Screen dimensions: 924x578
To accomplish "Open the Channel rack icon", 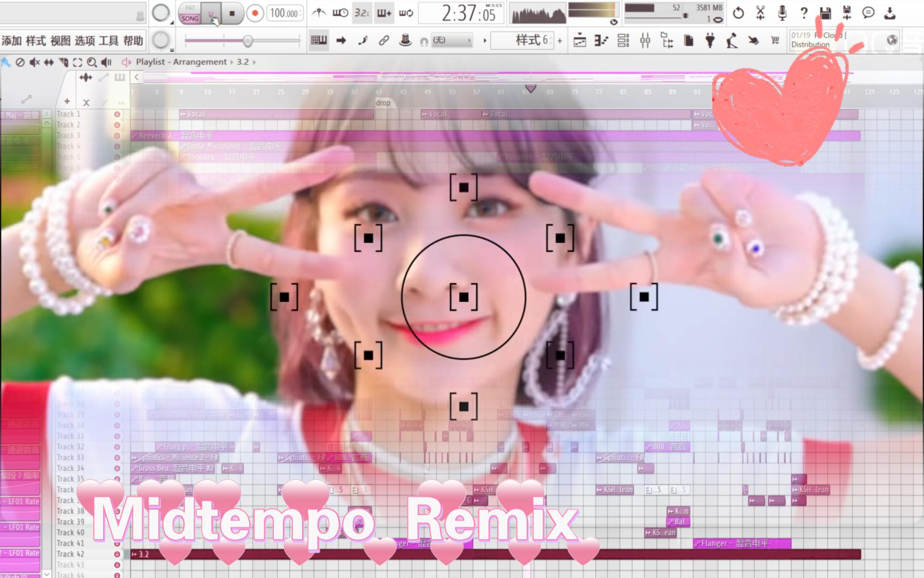I will tap(623, 40).
